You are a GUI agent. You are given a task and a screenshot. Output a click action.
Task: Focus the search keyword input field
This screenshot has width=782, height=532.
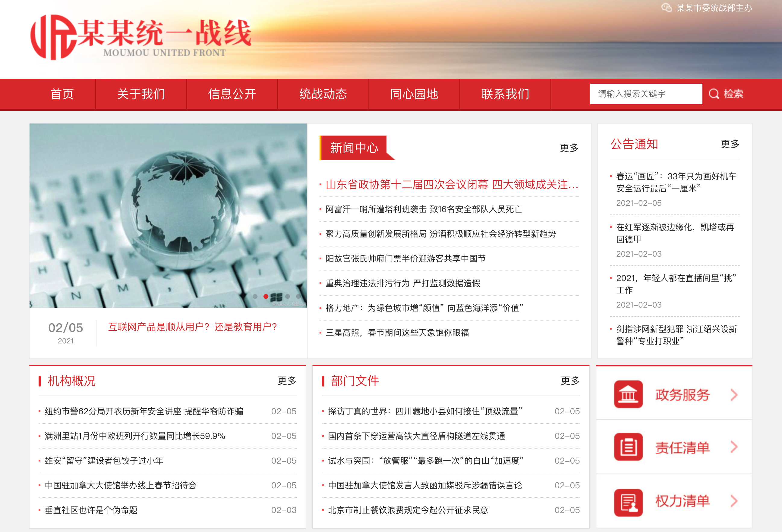coord(646,94)
